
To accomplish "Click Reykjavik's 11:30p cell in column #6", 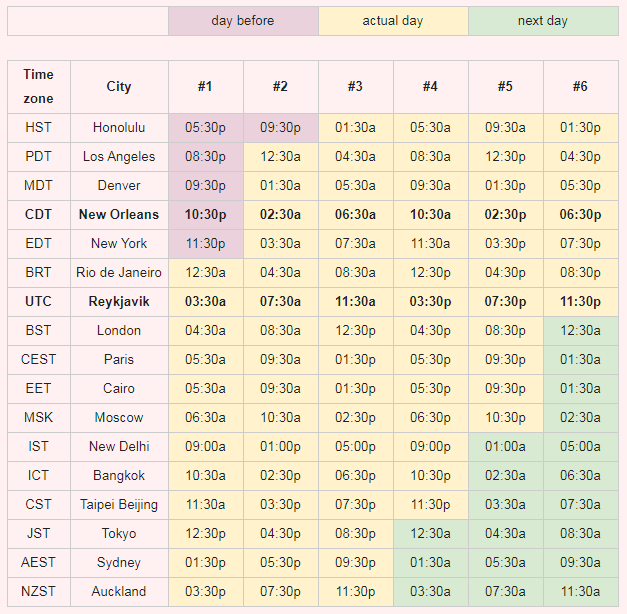I will coord(581,302).
